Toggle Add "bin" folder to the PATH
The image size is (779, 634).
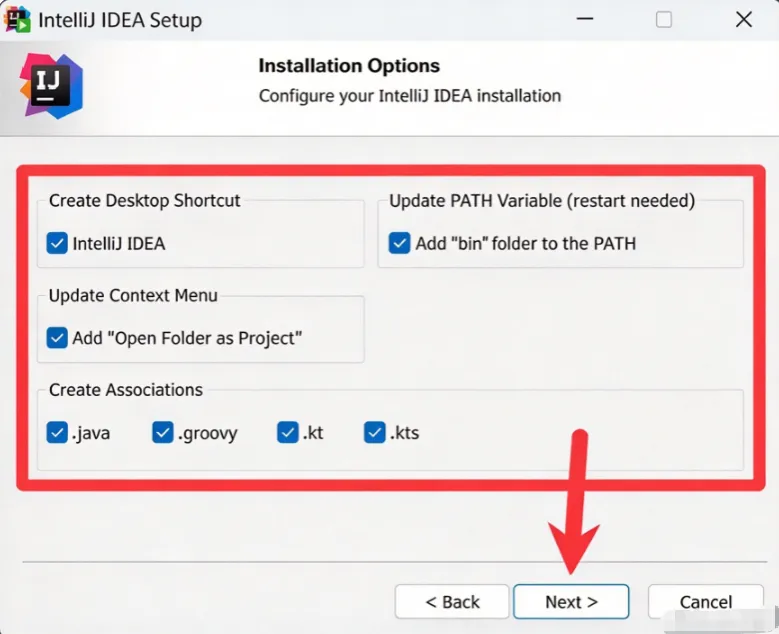pyautogui.click(x=399, y=243)
